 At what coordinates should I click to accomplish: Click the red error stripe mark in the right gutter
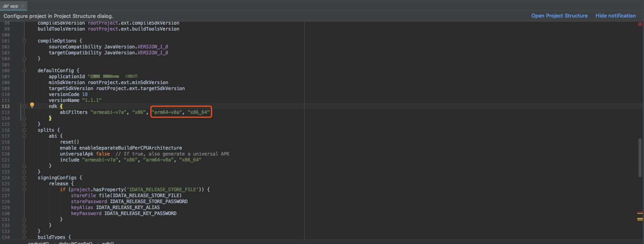pyautogui.click(x=640, y=213)
